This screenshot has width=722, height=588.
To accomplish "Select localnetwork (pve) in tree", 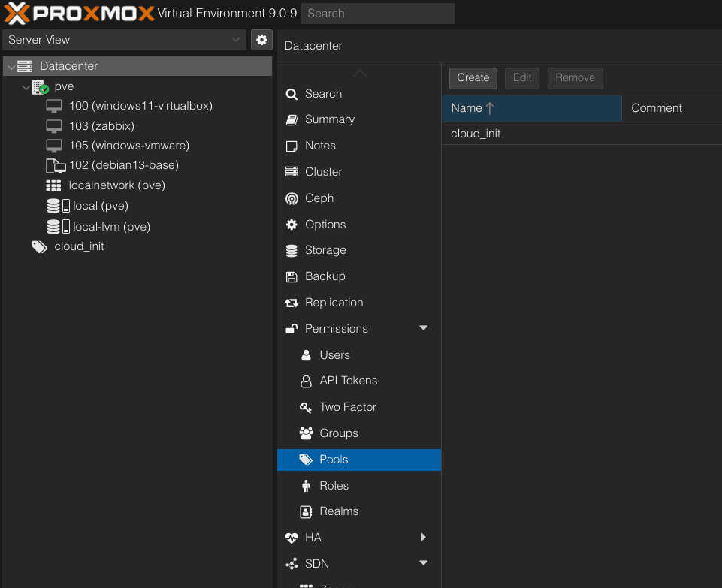I will [x=117, y=186].
